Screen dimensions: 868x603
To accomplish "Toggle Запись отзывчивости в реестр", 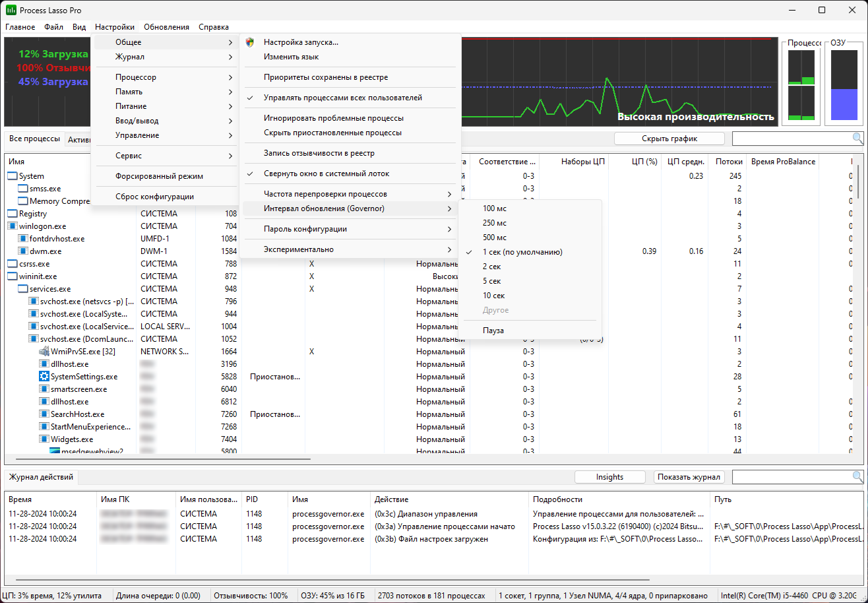I will [x=350, y=153].
